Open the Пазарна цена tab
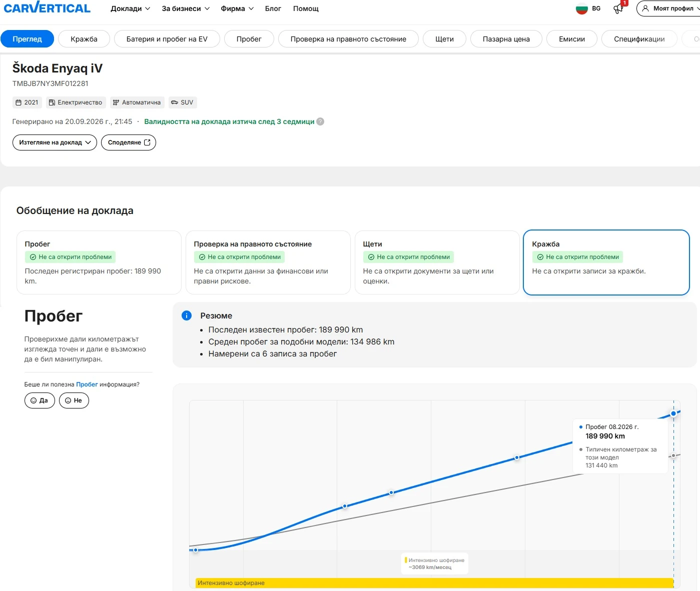 [506, 39]
